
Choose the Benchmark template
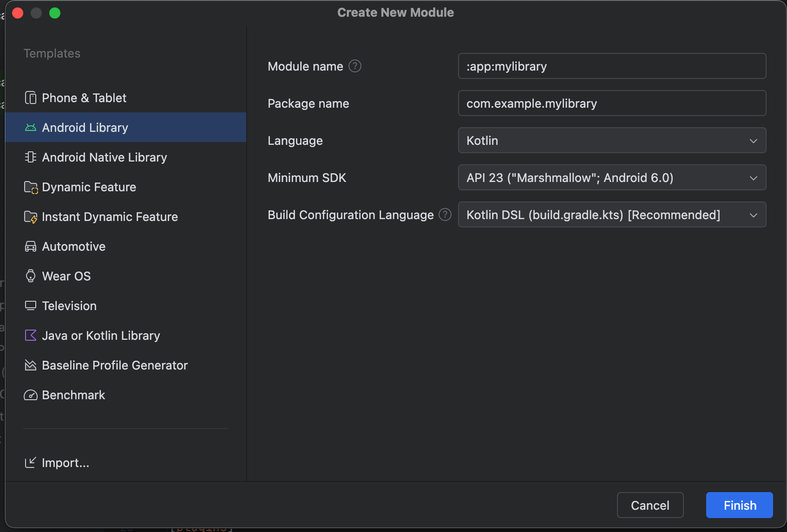point(73,395)
